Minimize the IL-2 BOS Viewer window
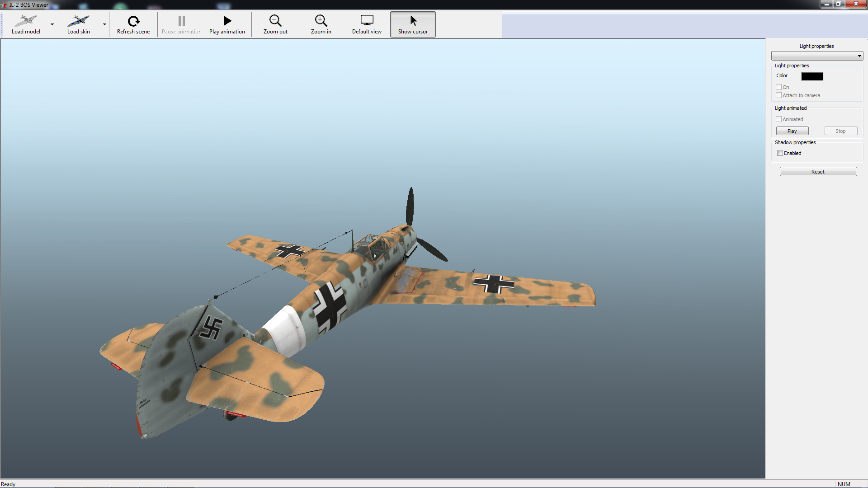Image resolution: width=868 pixels, height=488 pixels. point(826,4)
